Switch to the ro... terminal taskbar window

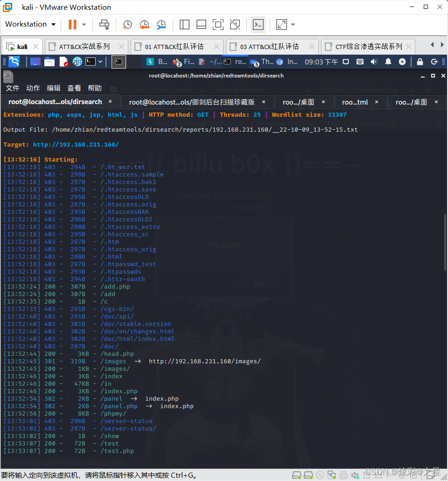tap(235, 62)
